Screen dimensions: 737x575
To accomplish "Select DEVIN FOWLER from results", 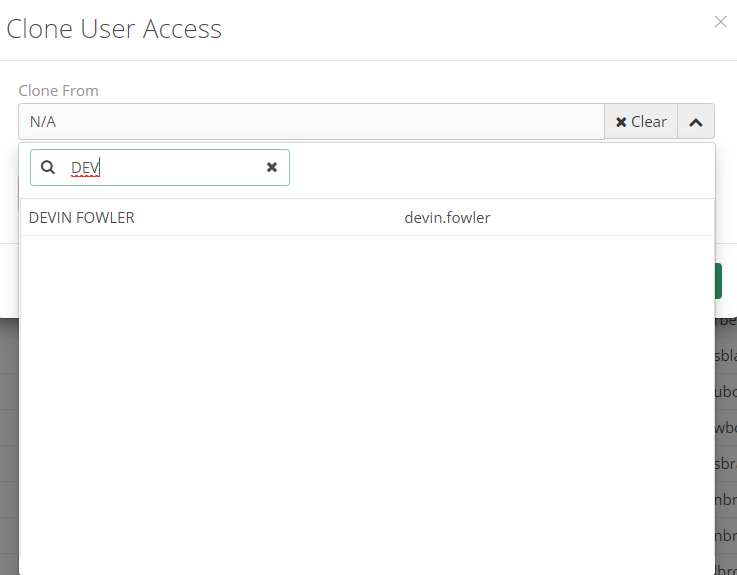I will coord(367,218).
